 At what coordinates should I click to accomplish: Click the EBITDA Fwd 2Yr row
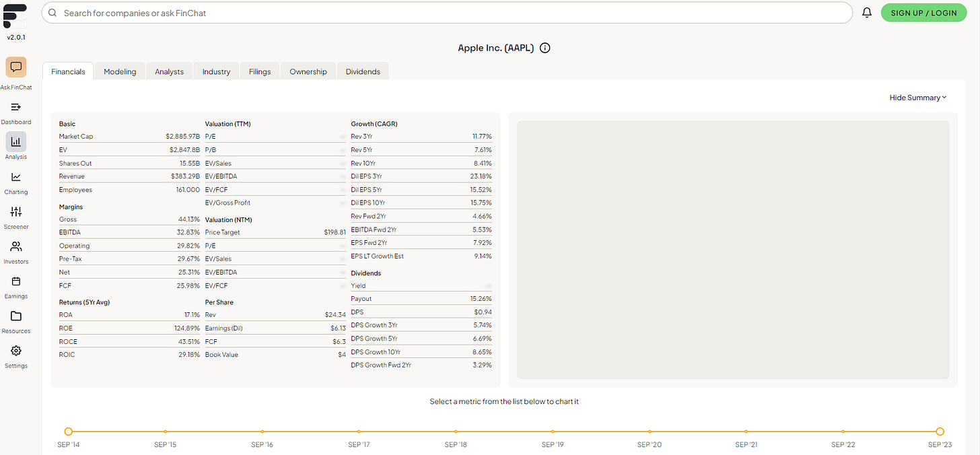pyautogui.click(x=421, y=230)
